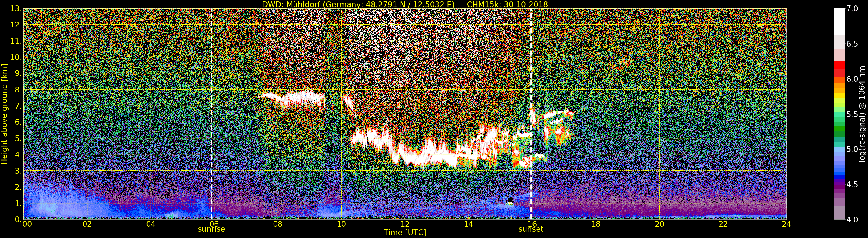Viewport: 868px width, 238px height.
Task: Click the x-axis tick label '14'
Action: pos(468,224)
